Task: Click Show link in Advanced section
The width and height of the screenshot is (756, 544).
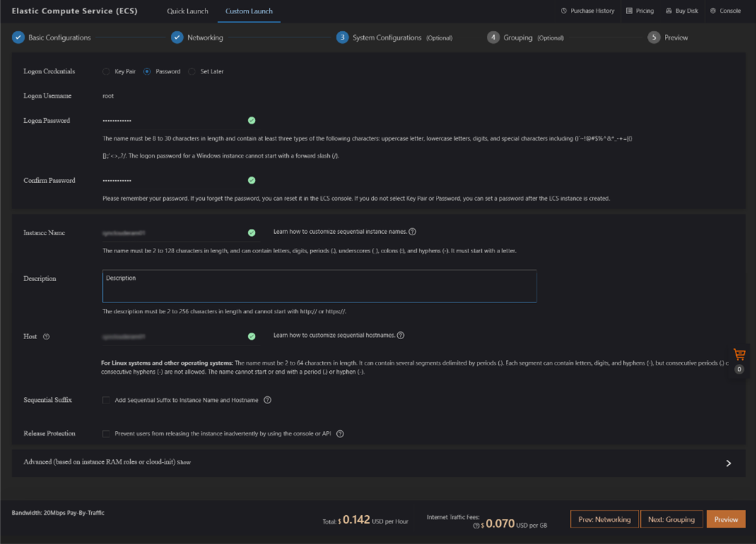Action: tap(184, 463)
